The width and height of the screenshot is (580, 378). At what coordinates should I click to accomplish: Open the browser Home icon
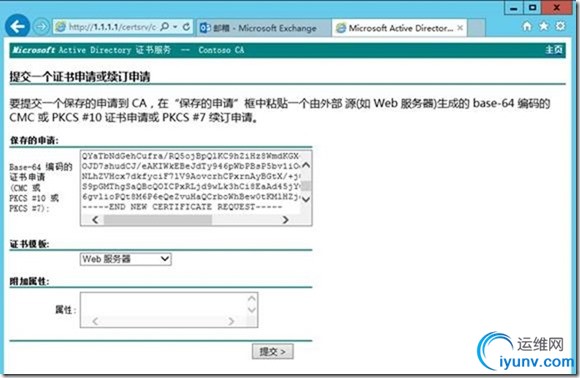tap(527, 26)
